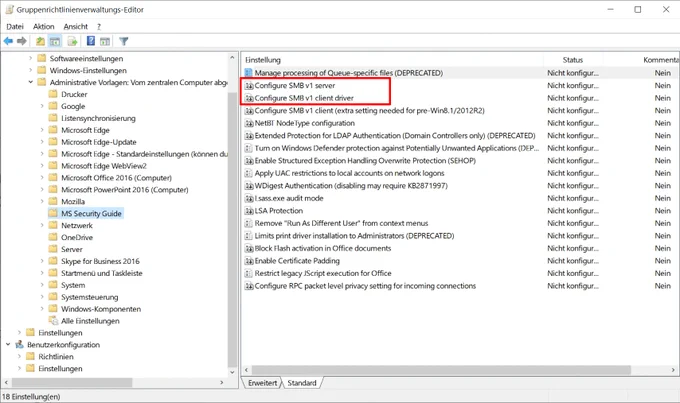Click the Filter funnel toolbar icon
The width and height of the screenshot is (680, 403).
coord(124,41)
